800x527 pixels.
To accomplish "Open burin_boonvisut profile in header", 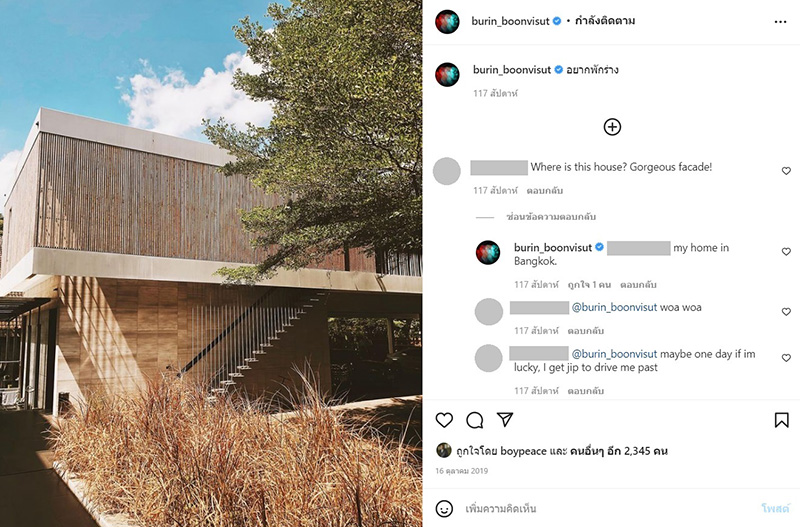I will 510,21.
